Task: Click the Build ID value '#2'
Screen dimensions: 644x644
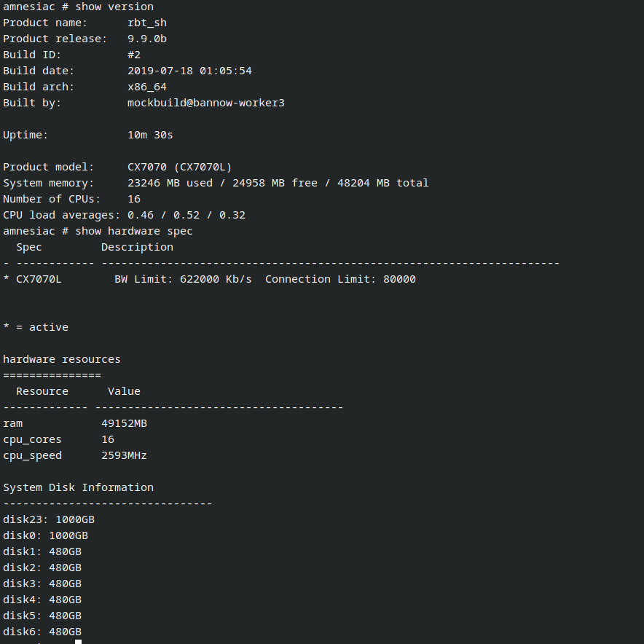Action: pyautogui.click(x=134, y=55)
